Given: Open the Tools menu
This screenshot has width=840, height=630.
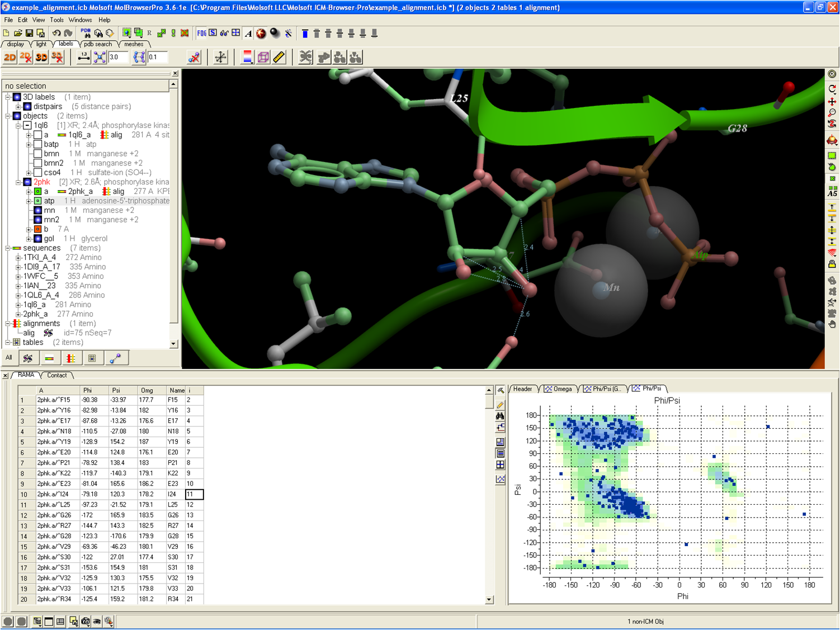Looking at the screenshot, I should point(56,20).
